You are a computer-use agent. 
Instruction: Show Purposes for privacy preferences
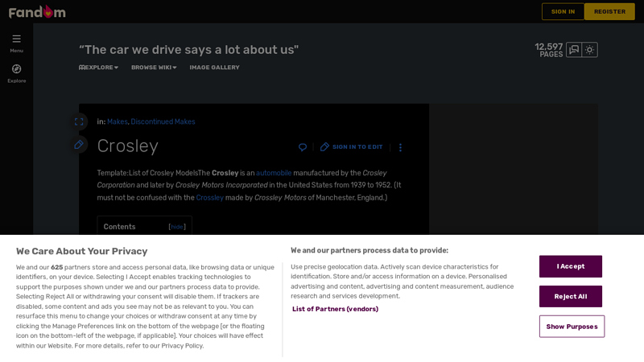click(572, 327)
